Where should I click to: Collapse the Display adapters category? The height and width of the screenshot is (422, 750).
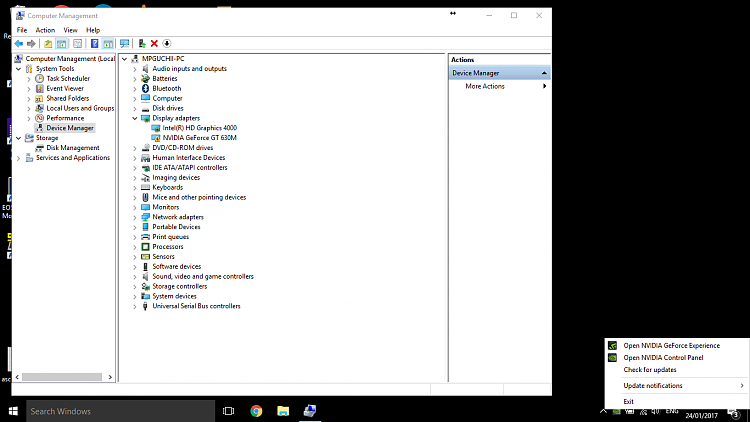pyautogui.click(x=135, y=118)
